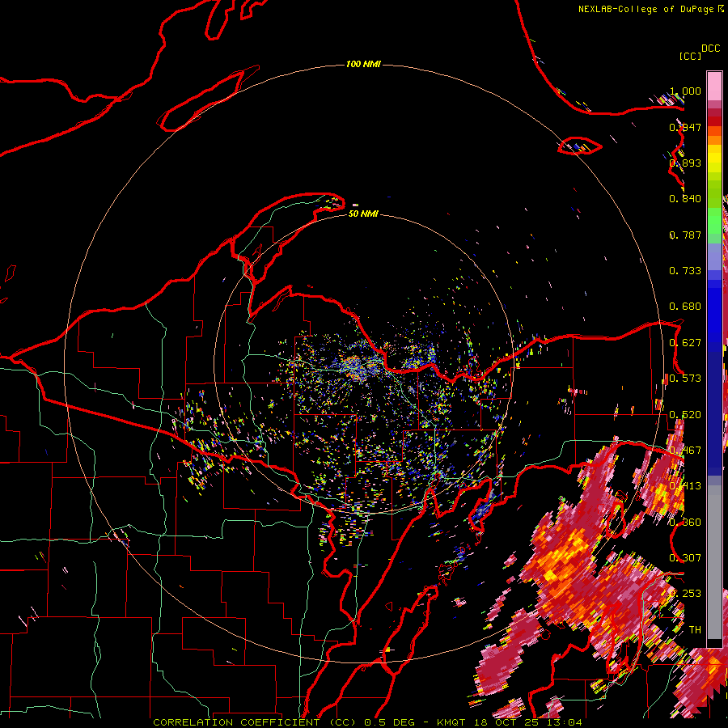
Task: Click the NEXLAB-College of DuPage title text
Action: 645,9
